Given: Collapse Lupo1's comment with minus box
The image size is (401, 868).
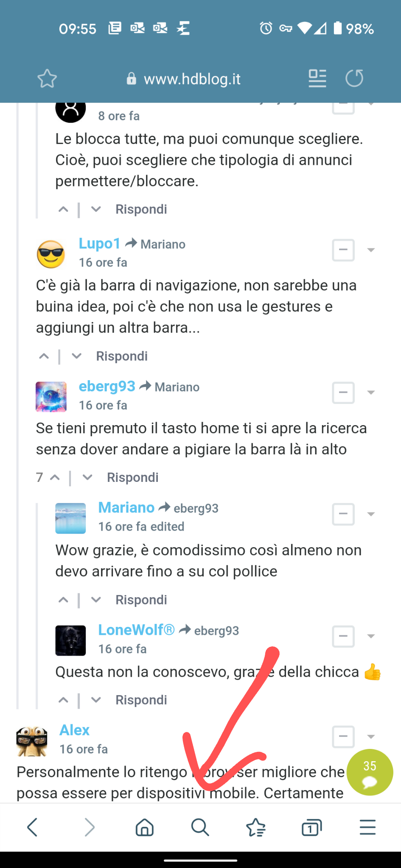Looking at the screenshot, I should click(x=343, y=250).
